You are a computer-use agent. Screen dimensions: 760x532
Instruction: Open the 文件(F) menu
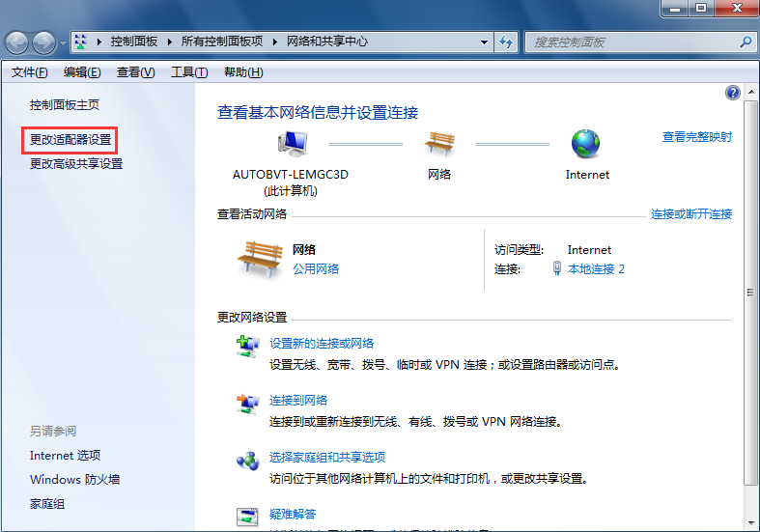[29, 72]
